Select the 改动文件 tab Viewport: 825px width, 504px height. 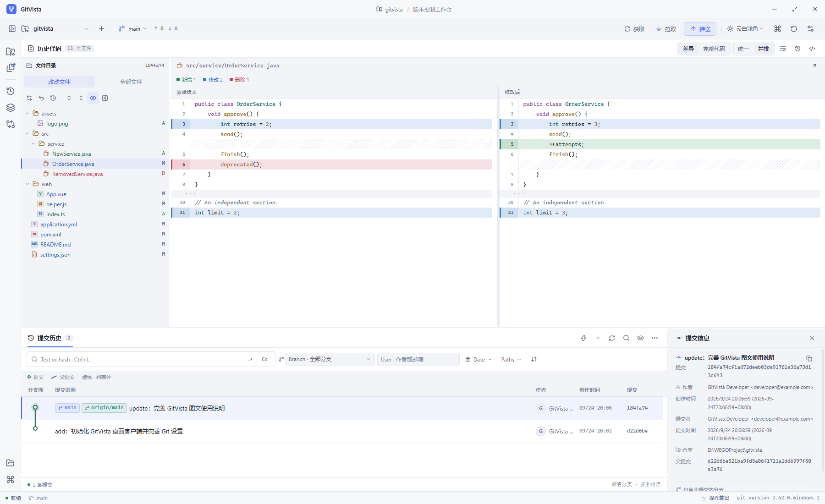[59, 82]
